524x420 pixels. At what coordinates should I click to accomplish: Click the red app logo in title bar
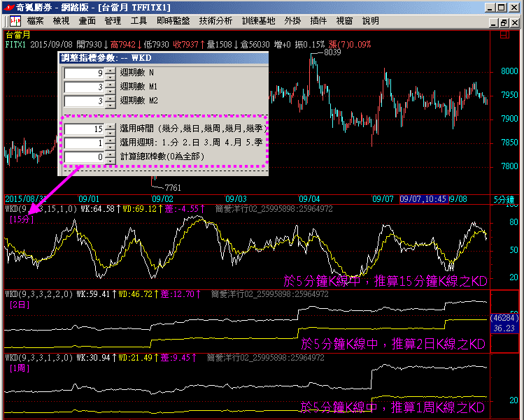tap(8, 7)
